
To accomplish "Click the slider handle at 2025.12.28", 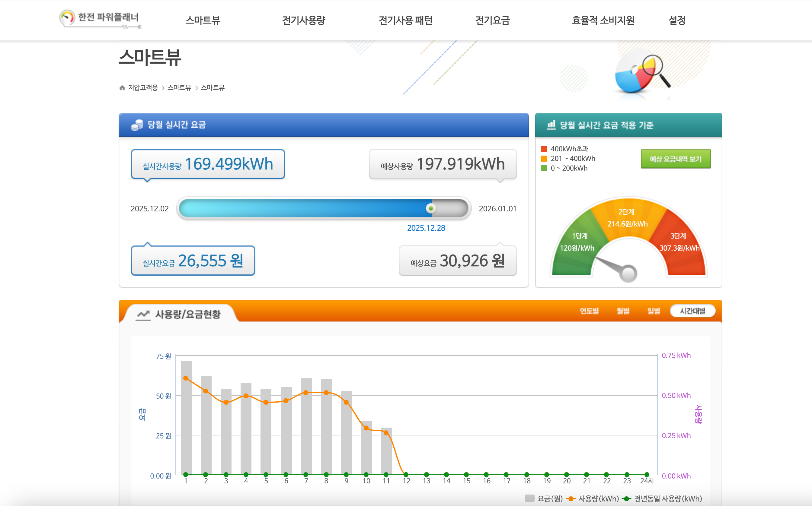I will [430, 208].
